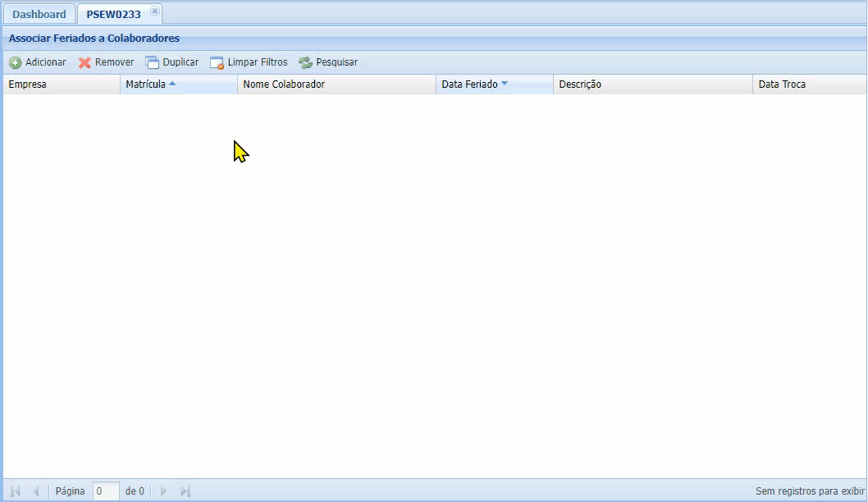Click the green Adicionar plus icon
Viewport: 868px width, 502px height.
tap(16, 62)
